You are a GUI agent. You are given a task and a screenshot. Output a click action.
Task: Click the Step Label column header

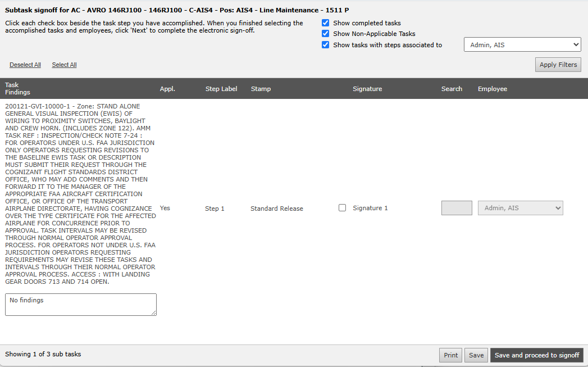tap(221, 89)
